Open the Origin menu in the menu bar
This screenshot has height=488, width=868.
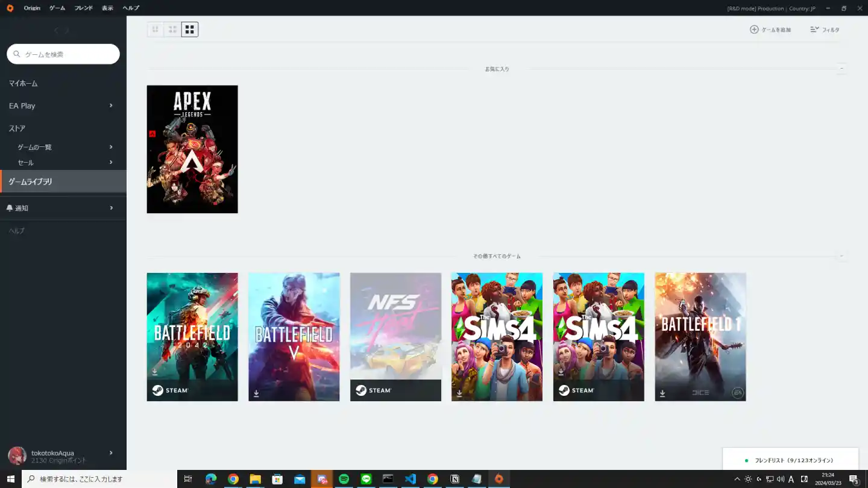pyautogui.click(x=32, y=8)
